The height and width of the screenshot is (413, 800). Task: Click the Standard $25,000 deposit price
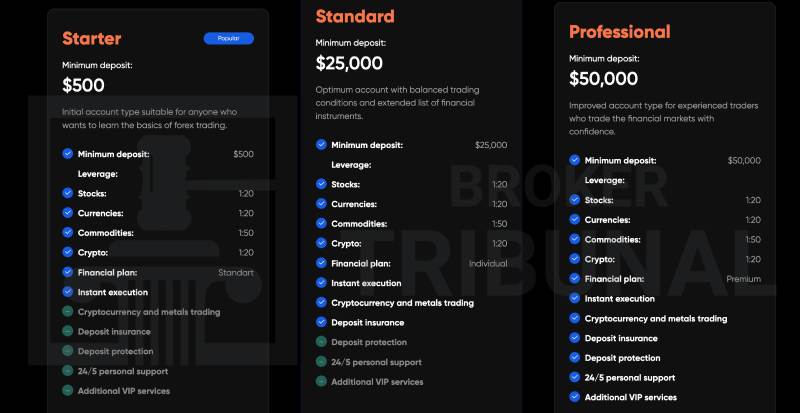(x=349, y=63)
